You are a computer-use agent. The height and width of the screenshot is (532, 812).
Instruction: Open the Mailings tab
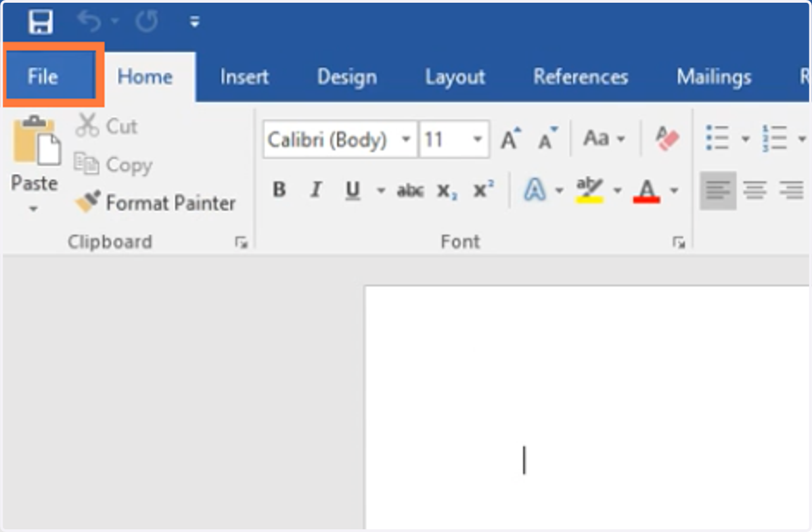[x=714, y=77]
